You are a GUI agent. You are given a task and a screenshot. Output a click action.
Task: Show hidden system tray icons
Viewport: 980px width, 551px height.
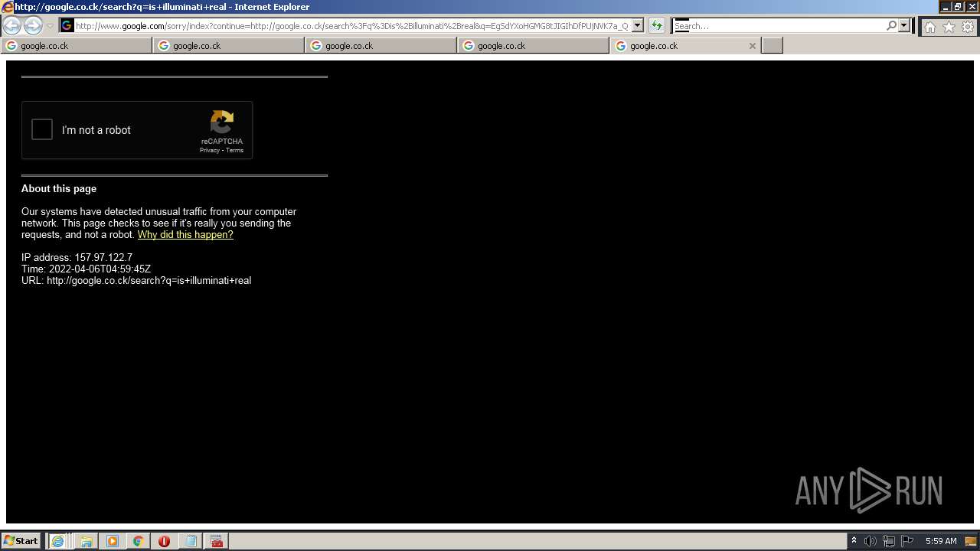coord(854,541)
